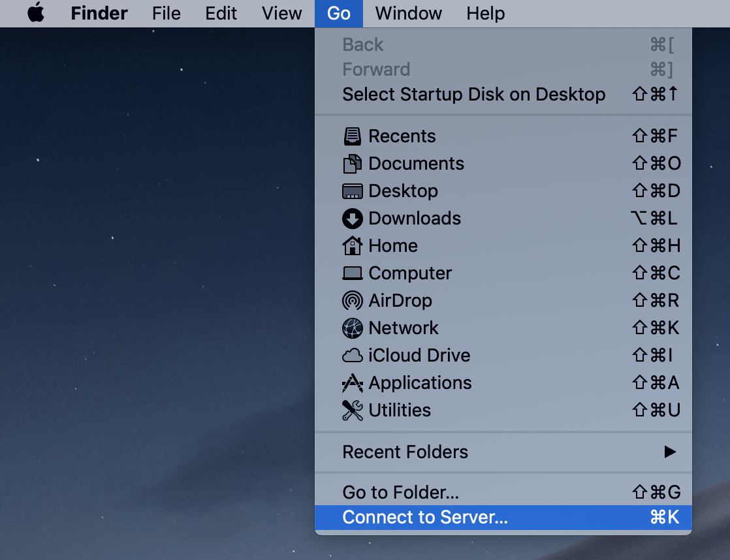This screenshot has width=730, height=560.
Task: Click the ⌥⌘L shortcut beside Downloads
Action: coord(654,219)
